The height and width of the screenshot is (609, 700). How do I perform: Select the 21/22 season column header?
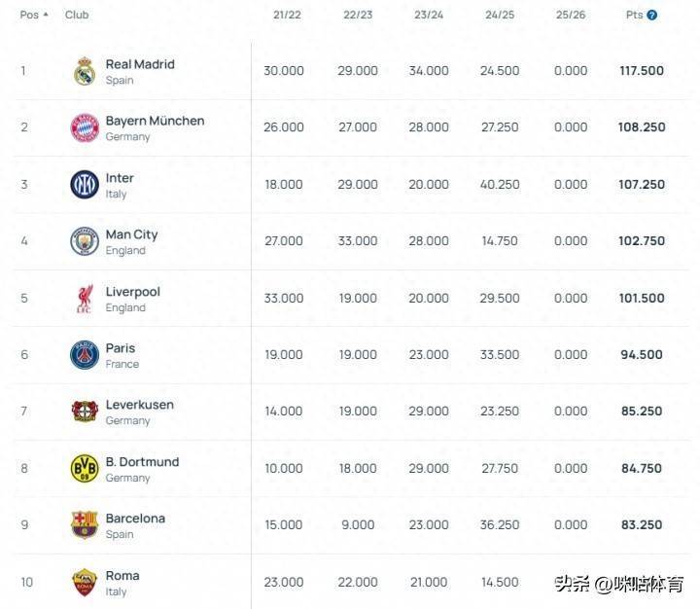point(287,15)
